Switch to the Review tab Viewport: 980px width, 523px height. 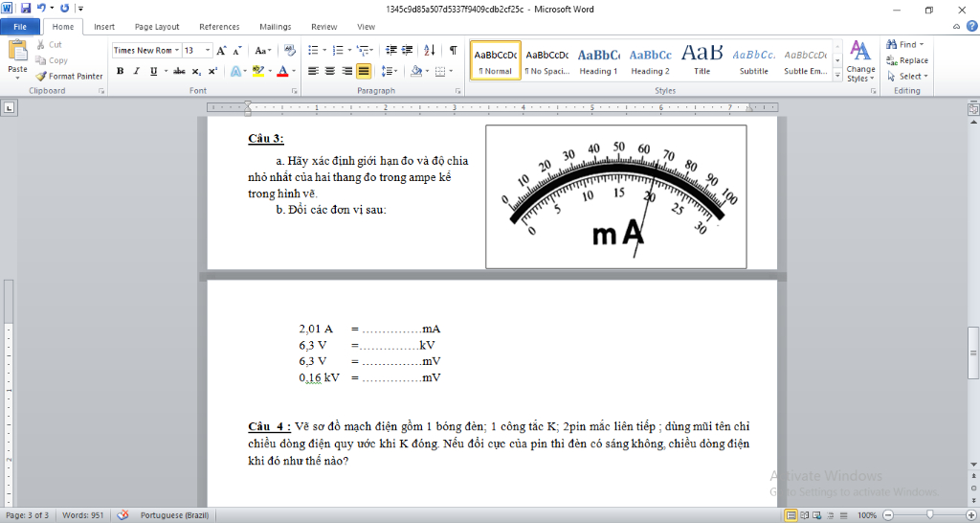[324, 27]
